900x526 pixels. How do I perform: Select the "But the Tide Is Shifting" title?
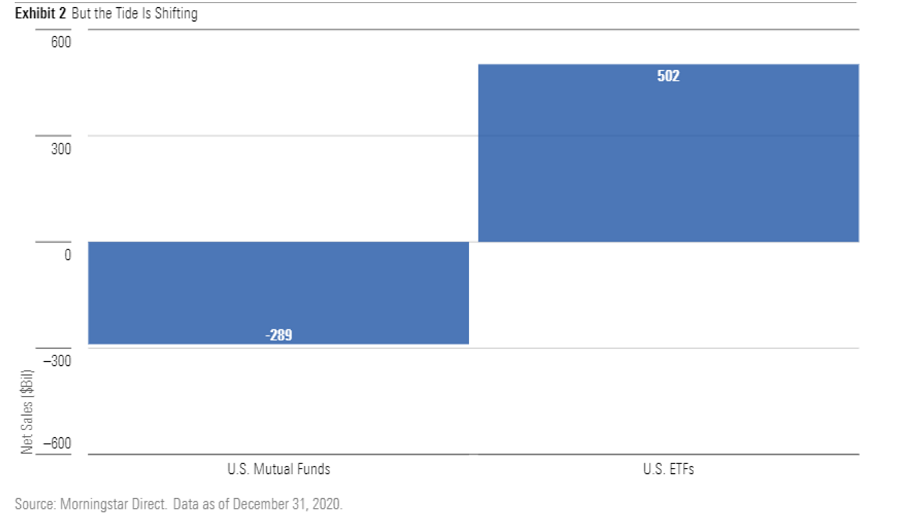[x=134, y=14]
